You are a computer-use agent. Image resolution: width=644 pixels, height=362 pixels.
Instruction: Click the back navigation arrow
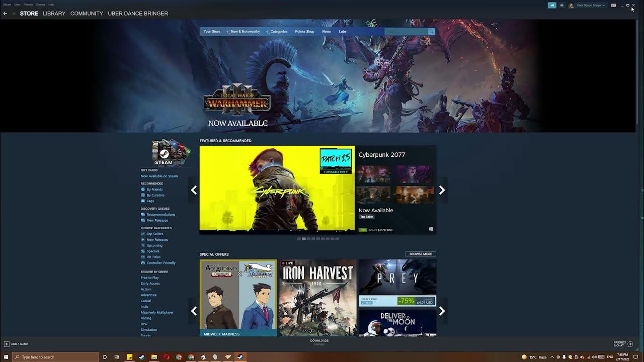click(5, 14)
